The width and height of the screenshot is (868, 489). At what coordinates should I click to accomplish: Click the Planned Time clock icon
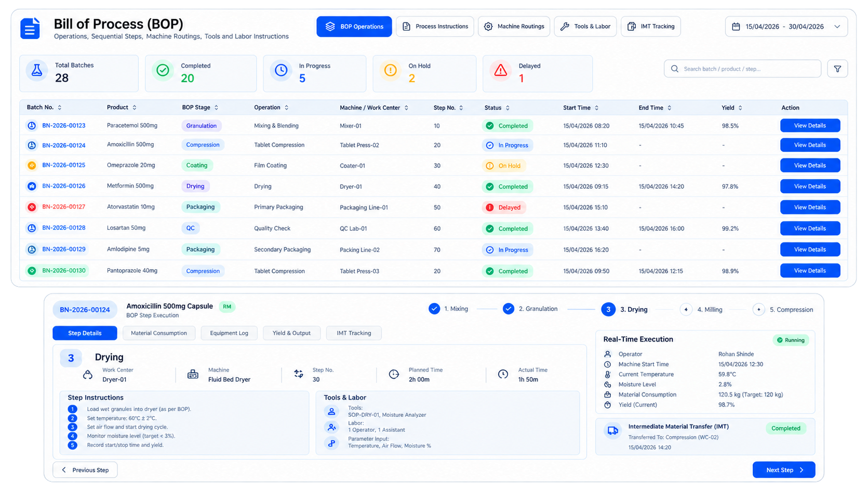[x=394, y=374]
